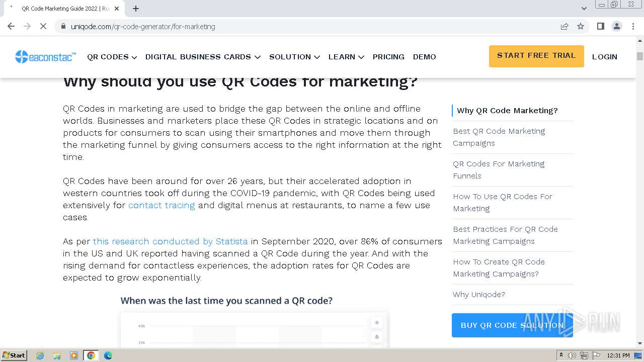
Task: Jump to Best QR Code Marketing Campaigns
Action: [x=499, y=137]
